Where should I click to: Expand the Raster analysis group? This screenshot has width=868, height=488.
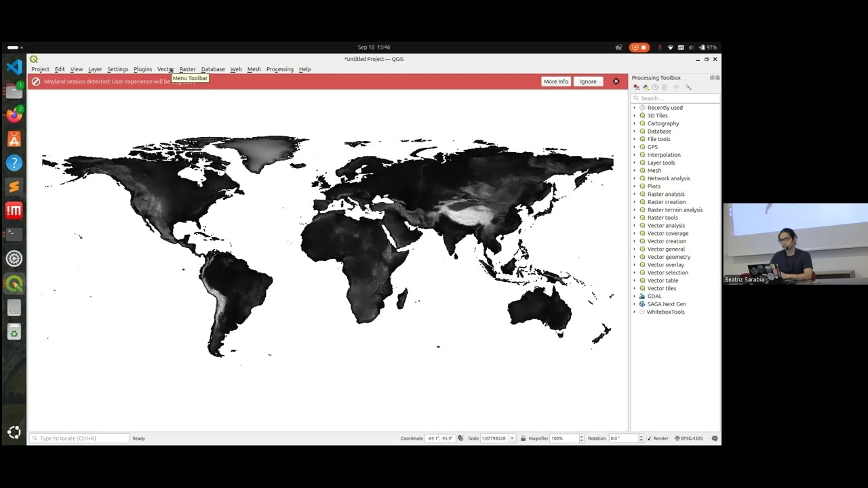(x=635, y=195)
